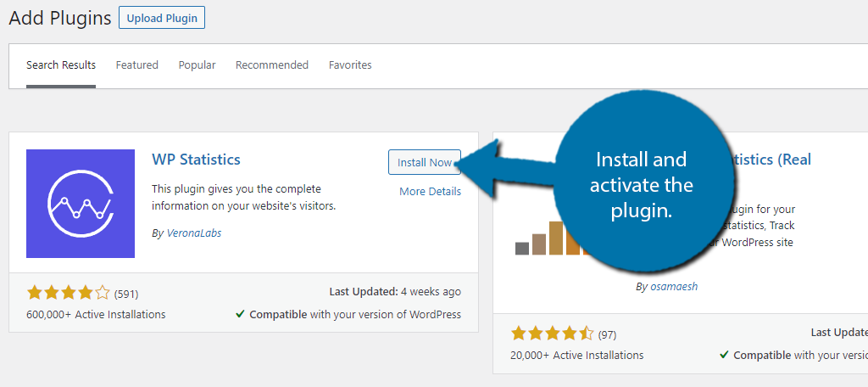Click the (591) ratings count
868x387 pixels.
click(126, 294)
